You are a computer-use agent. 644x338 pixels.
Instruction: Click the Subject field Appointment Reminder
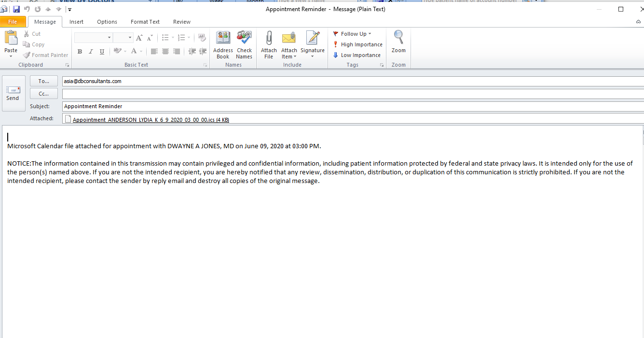tap(353, 106)
